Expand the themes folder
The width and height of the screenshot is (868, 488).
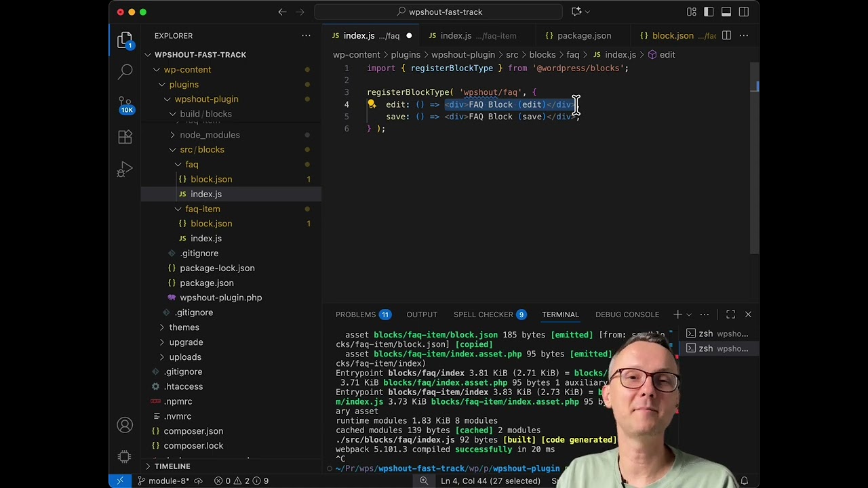[x=184, y=327]
